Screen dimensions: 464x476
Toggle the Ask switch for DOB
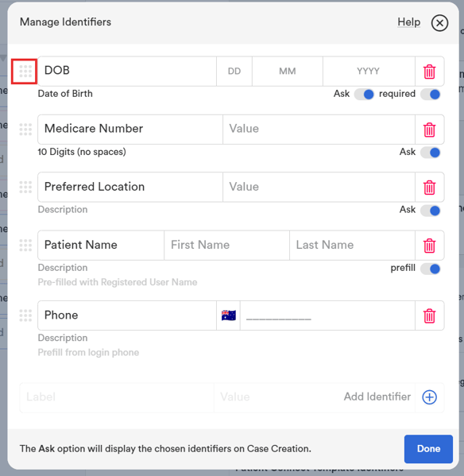[x=364, y=95]
